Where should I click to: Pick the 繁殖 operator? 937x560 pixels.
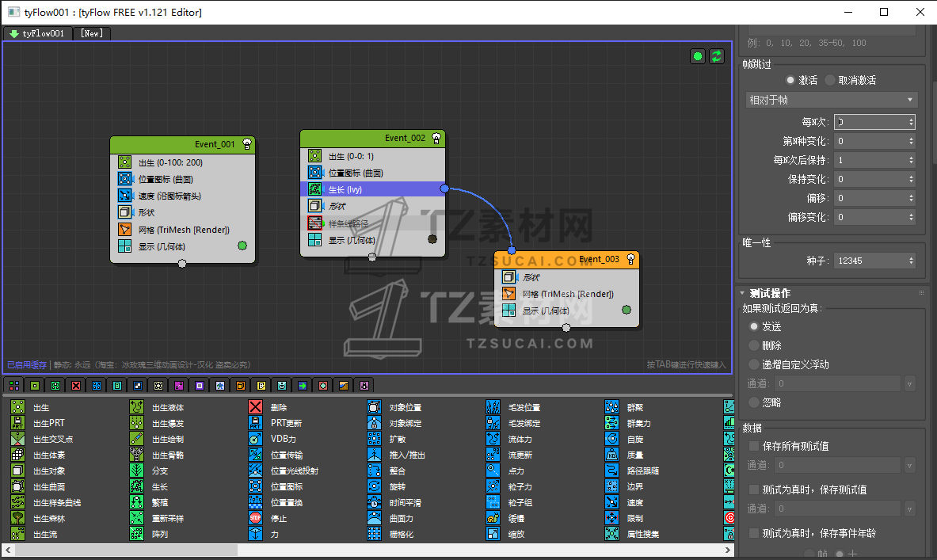tap(149, 503)
